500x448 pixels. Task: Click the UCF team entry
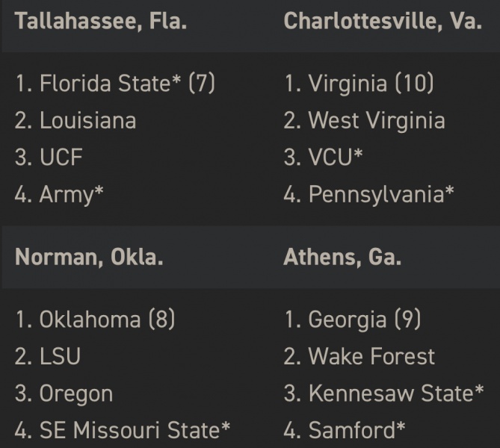(49, 158)
